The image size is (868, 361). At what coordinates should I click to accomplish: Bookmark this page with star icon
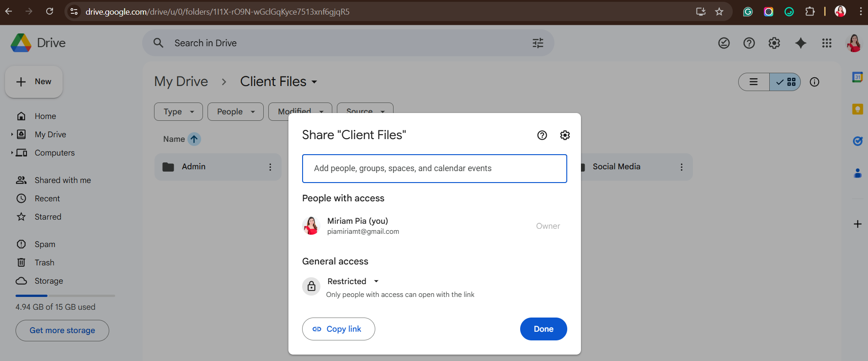pyautogui.click(x=719, y=11)
